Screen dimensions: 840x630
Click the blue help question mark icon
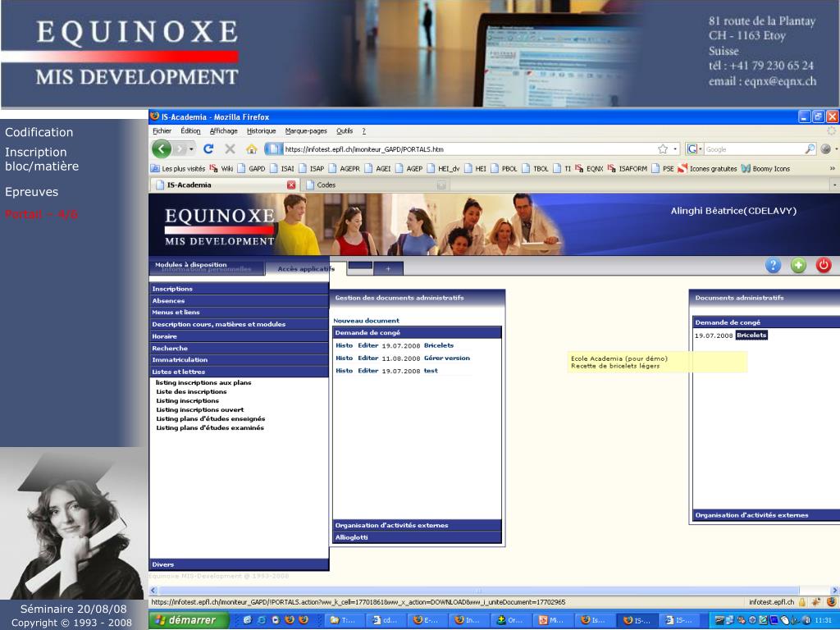pyautogui.click(x=773, y=265)
